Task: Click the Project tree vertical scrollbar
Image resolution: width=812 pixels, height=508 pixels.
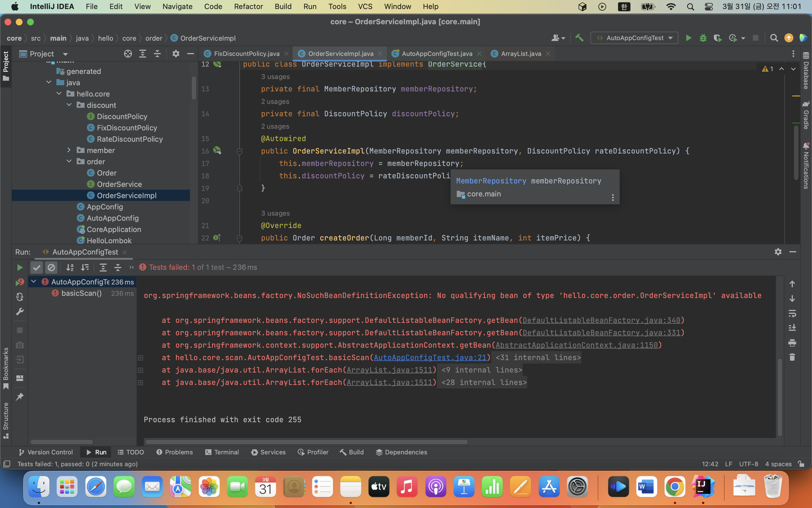Action: 194,88
